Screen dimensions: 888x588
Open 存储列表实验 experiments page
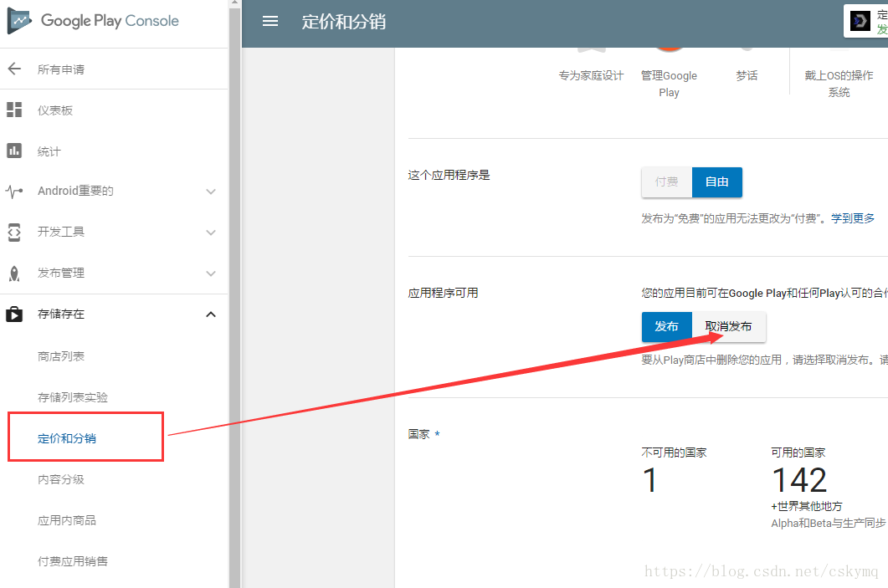pyautogui.click(x=73, y=397)
